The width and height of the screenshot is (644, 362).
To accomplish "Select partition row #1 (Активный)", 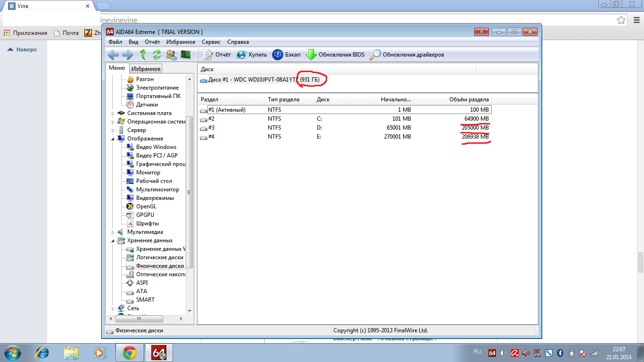I will [346, 110].
